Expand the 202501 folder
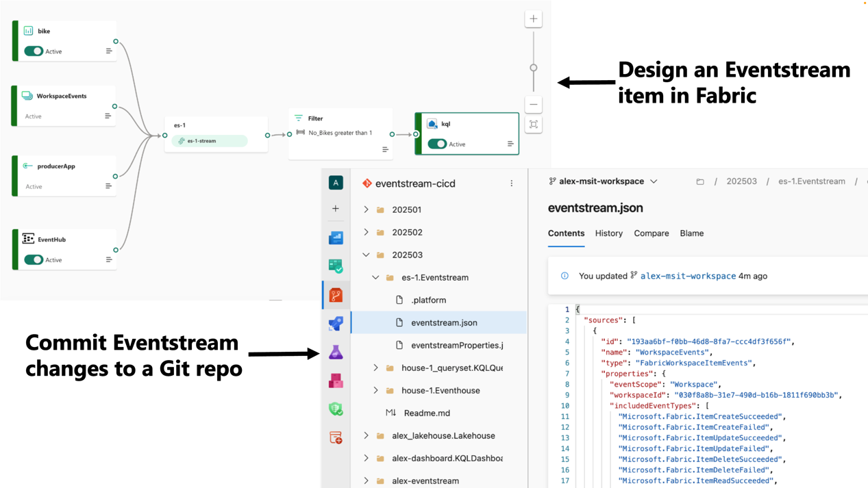The width and height of the screenshot is (868, 488). 366,210
